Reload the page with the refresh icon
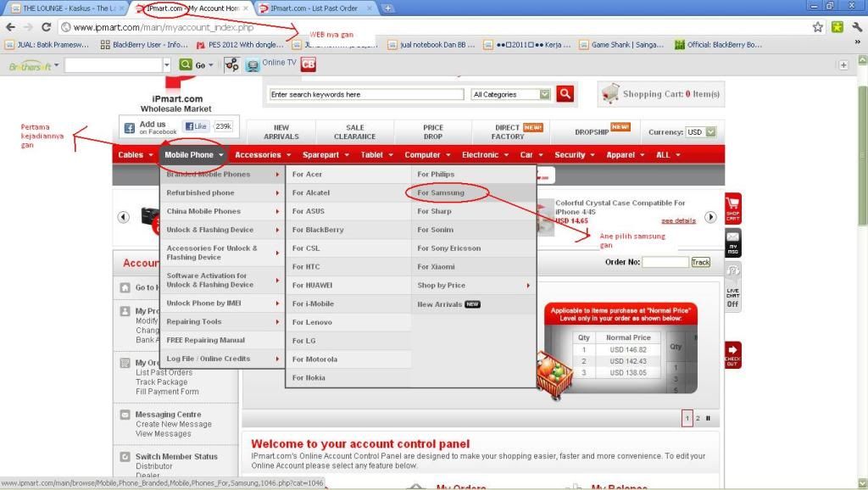The width and height of the screenshot is (868, 490). tap(47, 26)
